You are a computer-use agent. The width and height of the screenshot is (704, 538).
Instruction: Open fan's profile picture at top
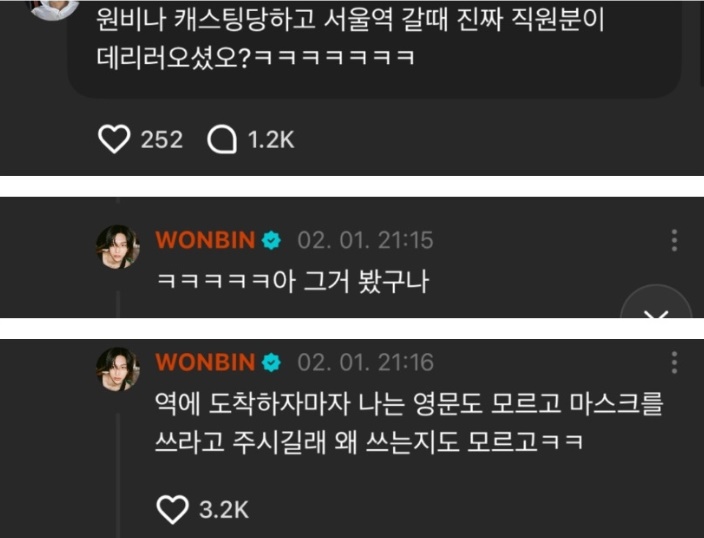click(x=54, y=9)
